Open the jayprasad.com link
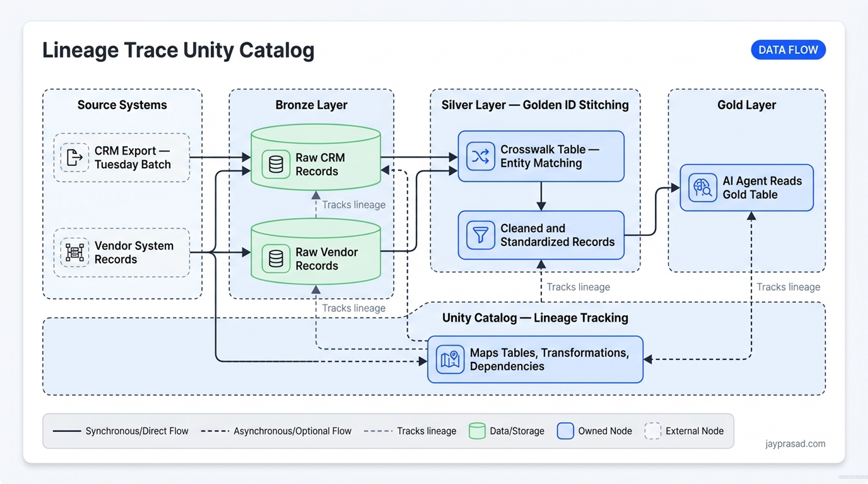The height and width of the screenshot is (484, 868). point(795,444)
